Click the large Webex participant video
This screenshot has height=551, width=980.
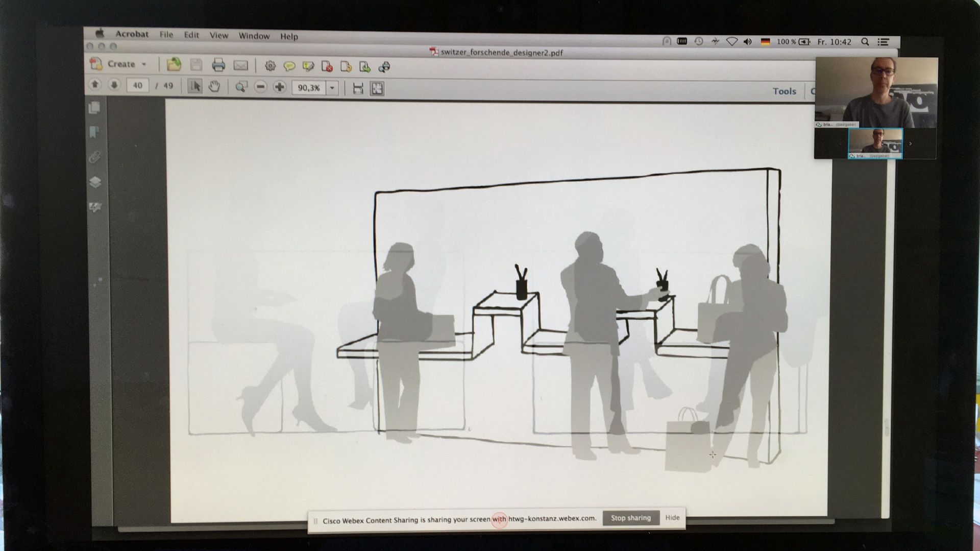point(876,92)
